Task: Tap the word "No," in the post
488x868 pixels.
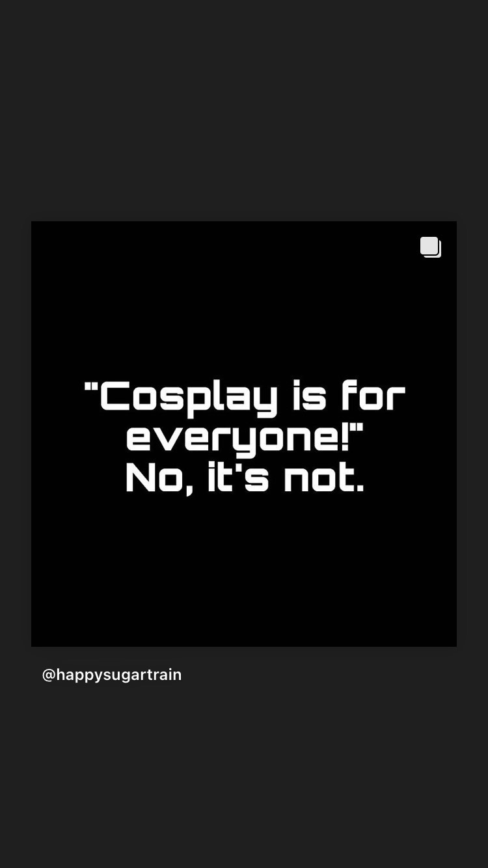Action: coord(159,478)
